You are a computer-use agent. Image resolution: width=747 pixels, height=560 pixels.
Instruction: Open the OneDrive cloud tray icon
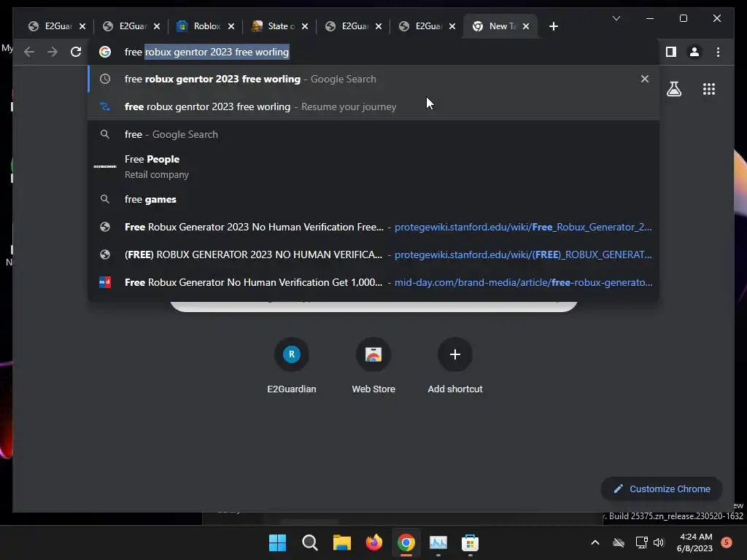[619, 542]
